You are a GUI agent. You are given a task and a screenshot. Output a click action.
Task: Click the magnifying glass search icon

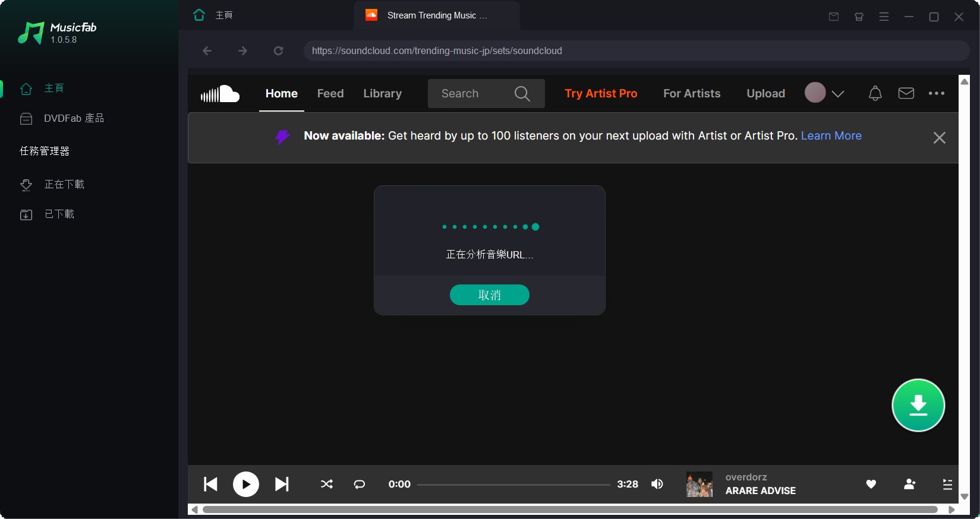(522, 94)
